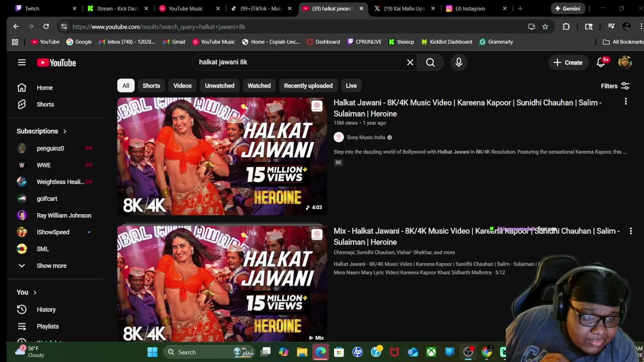This screenshot has width=644, height=362.
Task: Go back with browser back arrow
Action: point(16,27)
